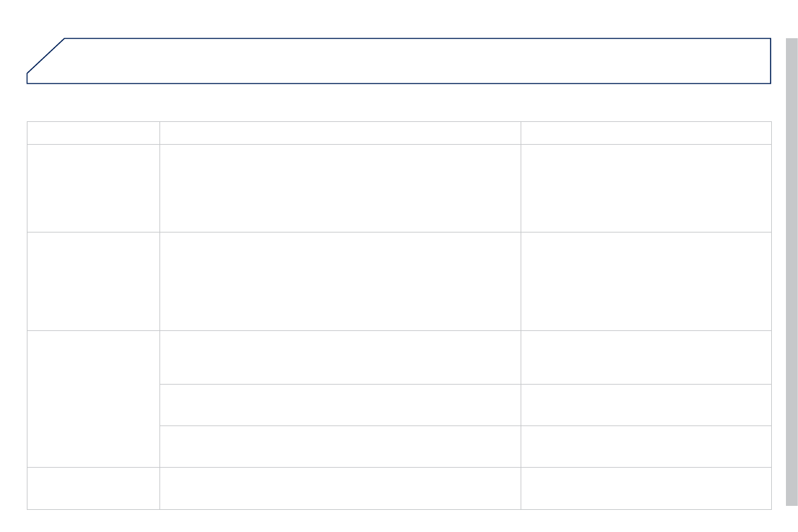This screenshot has width=798, height=532.
Task: Click bottom sub-row middle cell beside merged cell
Action: point(340,446)
